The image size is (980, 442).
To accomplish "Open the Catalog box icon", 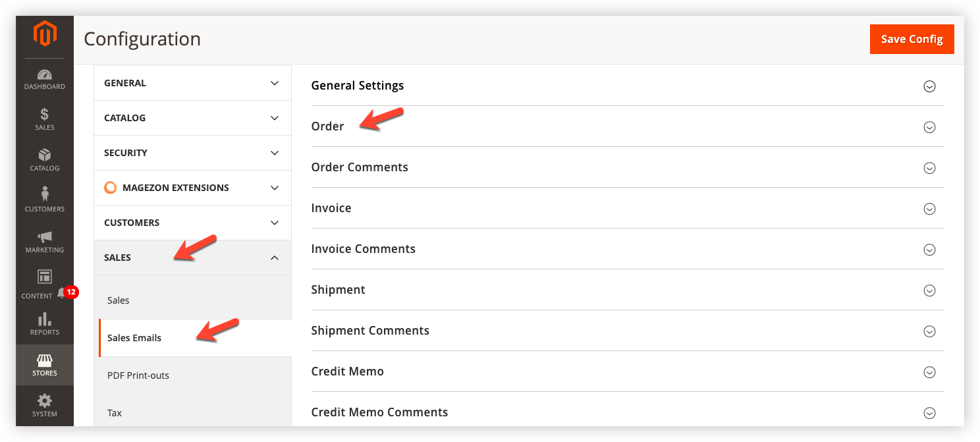I will point(45,155).
